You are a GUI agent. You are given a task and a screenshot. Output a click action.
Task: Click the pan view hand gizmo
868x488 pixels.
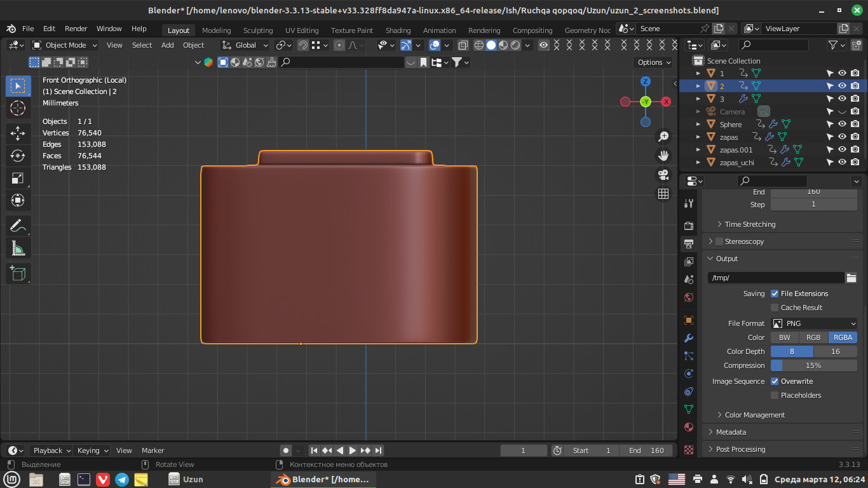click(663, 155)
